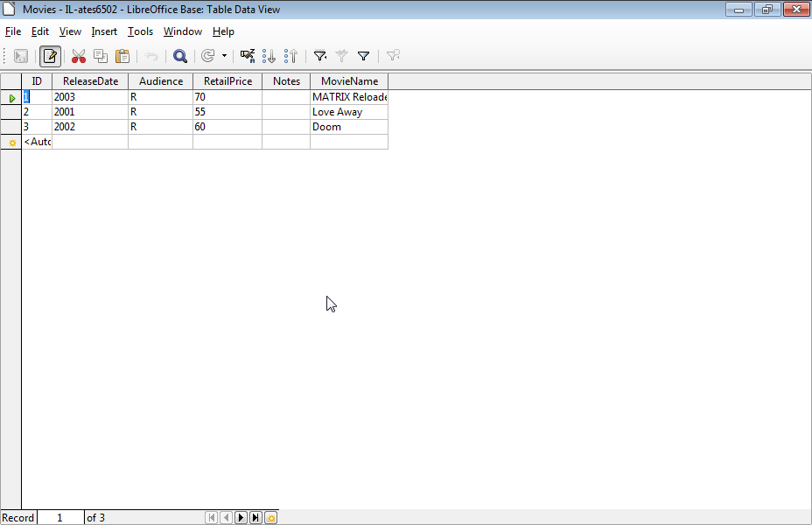This screenshot has width=812, height=525.
Task: Click the Undo data input icon
Action: (x=151, y=56)
